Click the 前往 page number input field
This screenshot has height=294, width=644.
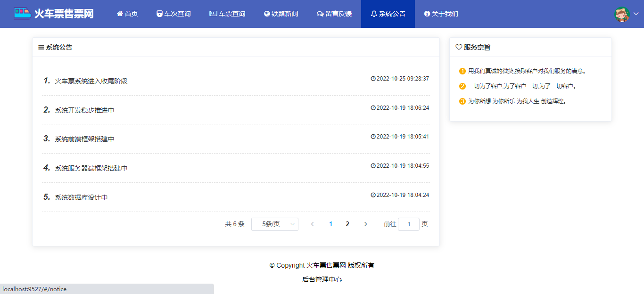pyautogui.click(x=409, y=224)
